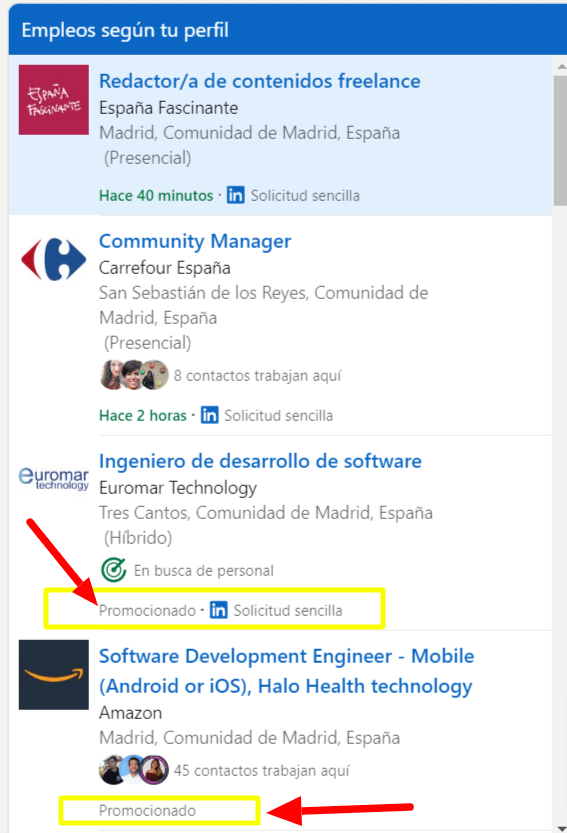Open España Fascinante company logo
Screen dimensions: 567x833
point(54,100)
